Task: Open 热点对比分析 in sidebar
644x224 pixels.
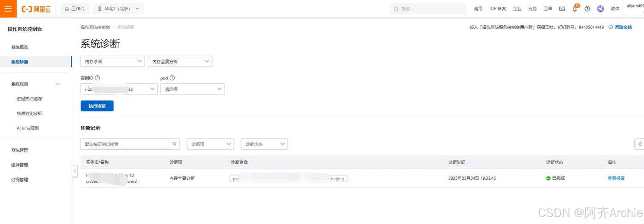Action: click(29, 113)
